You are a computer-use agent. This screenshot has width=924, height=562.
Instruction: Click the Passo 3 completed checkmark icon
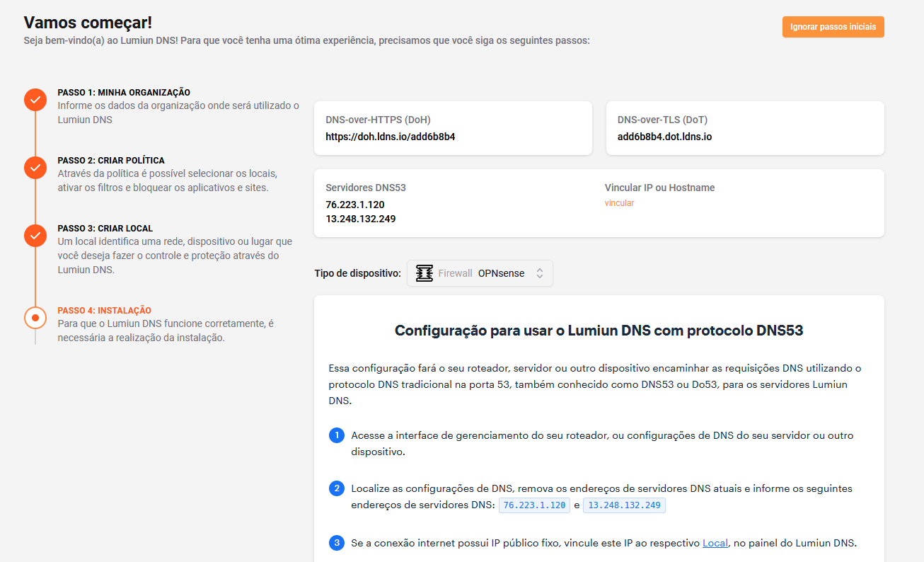35,236
